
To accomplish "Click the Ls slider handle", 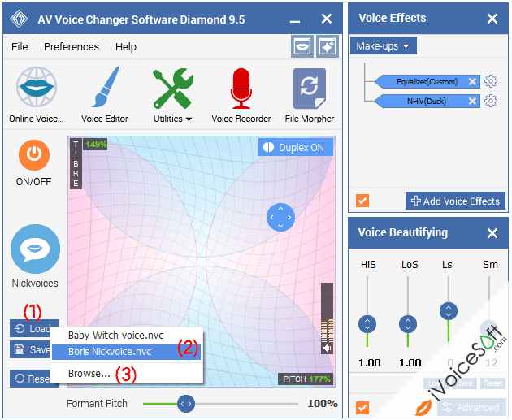I will click(449, 311).
